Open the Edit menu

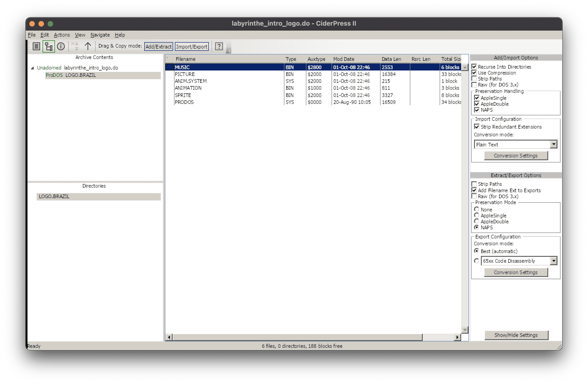[x=44, y=35]
